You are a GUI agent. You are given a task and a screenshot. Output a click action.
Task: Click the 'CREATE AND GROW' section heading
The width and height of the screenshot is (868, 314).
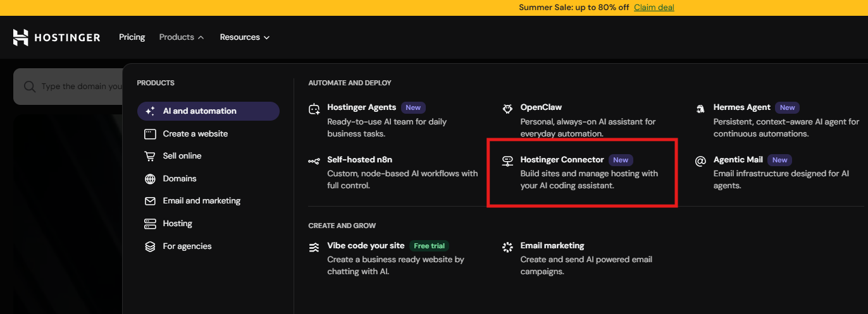[342, 226]
